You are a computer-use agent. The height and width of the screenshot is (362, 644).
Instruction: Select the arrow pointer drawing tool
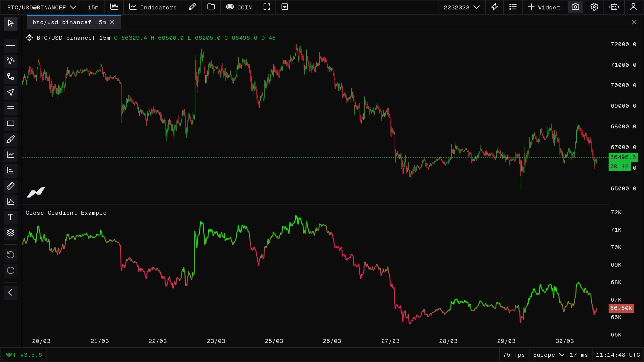pyautogui.click(x=11, y=92)
